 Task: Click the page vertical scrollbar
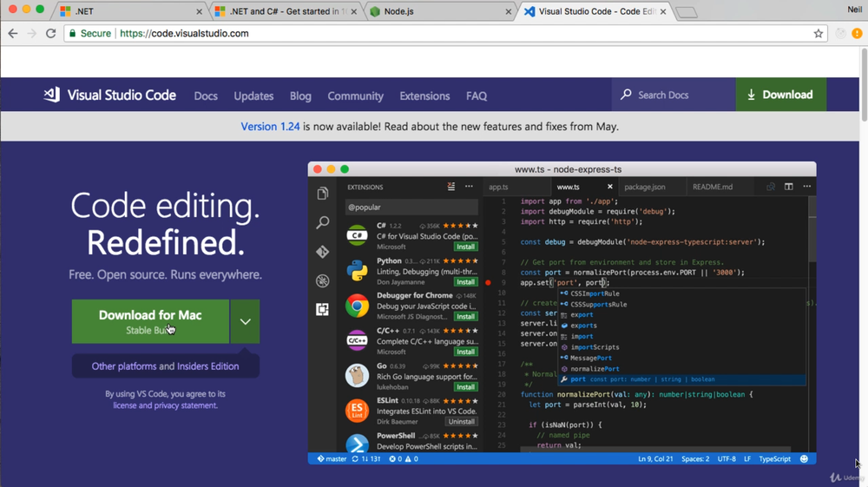pos(864,85)
